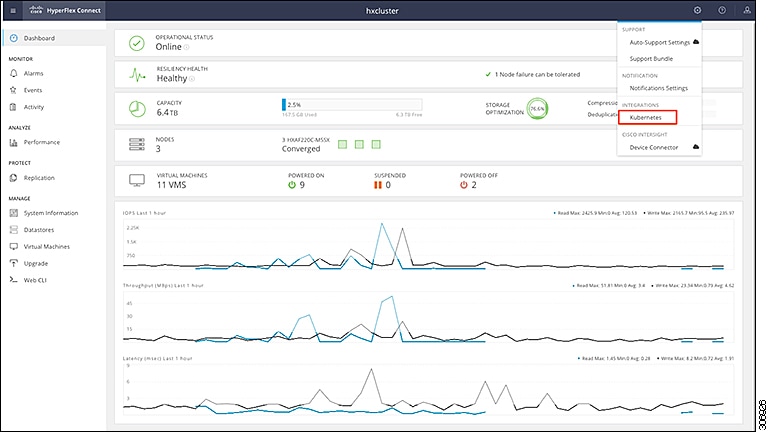This screenshot has height=432, width=768.
Task: Click the Events star icon
Action: point(13,90)
